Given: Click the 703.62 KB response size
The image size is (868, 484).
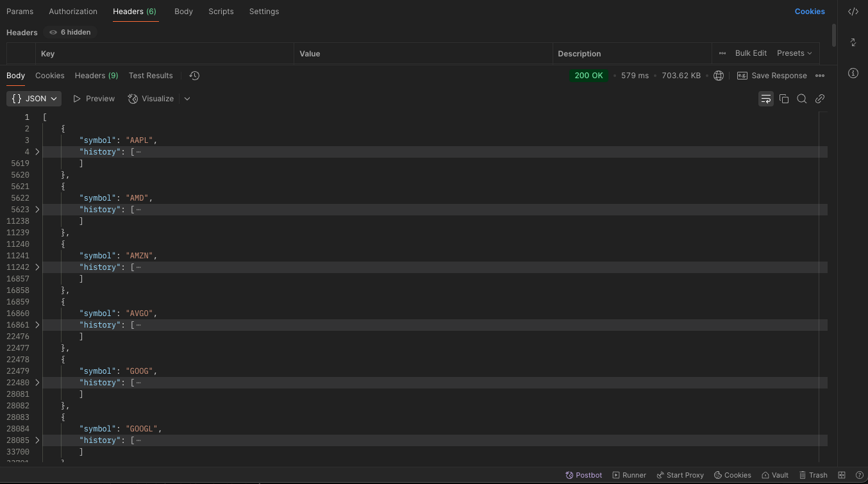Looking at the screenshot, I should coord(681,76).
